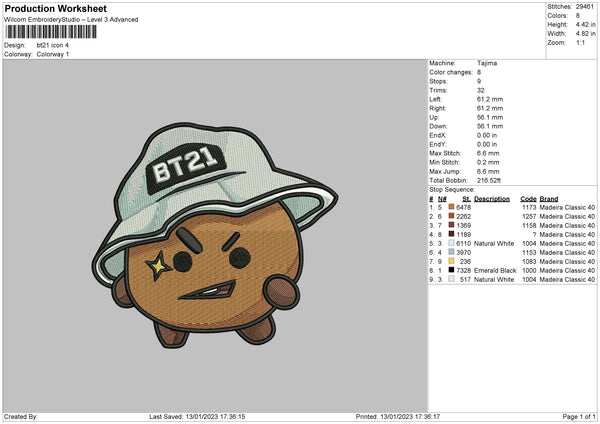Click code 1173 in the first row
Screen dimensions: 600x424
(529, 207)
